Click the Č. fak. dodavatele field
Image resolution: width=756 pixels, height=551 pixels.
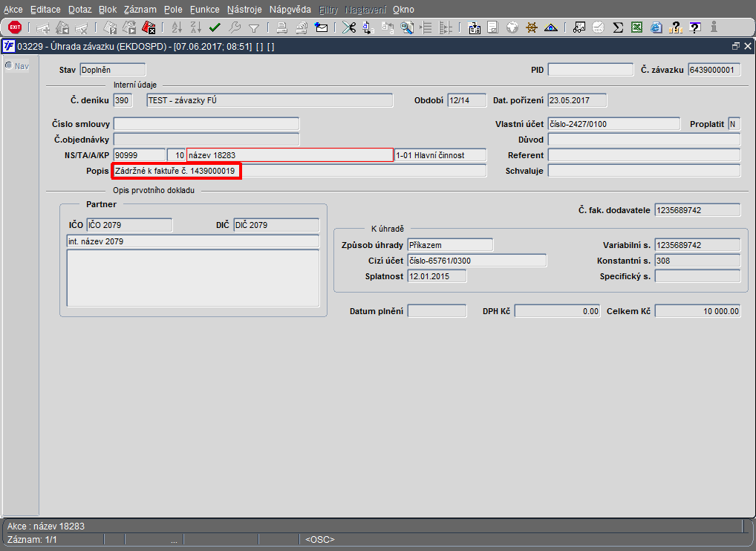pos(697,210)
